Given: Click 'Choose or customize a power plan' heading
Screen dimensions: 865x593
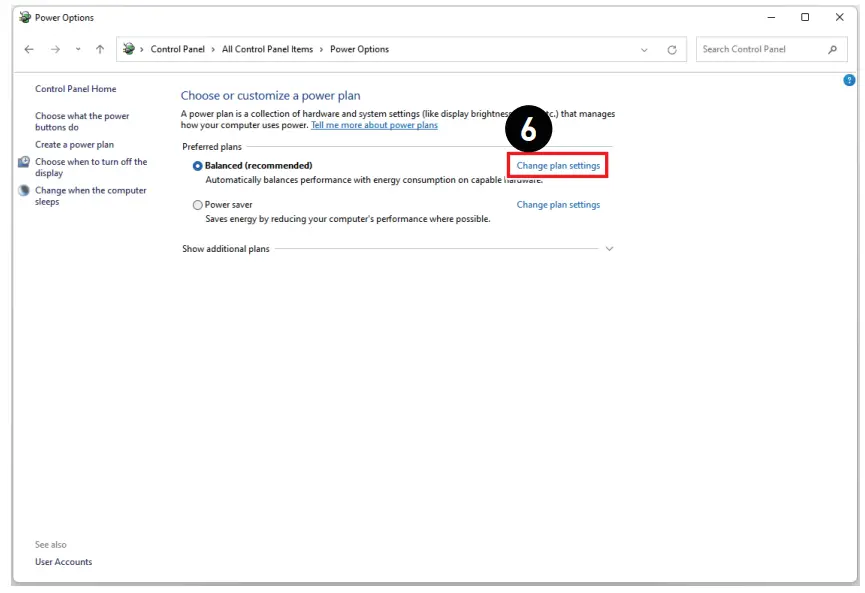Looking at the screenshot, I should (x=270, y=95).
